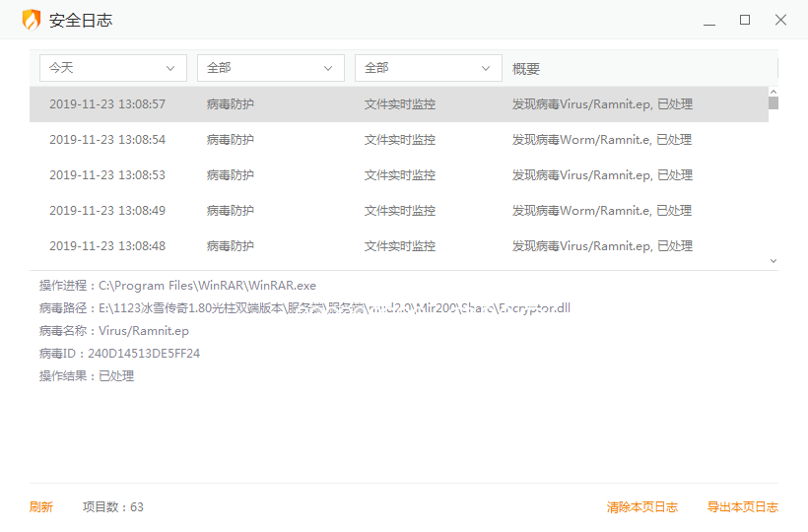The width and height of the screenshot is (808, 532).
Task: Select the log entry at 13:08:57
Action: [x=394, y=104]
